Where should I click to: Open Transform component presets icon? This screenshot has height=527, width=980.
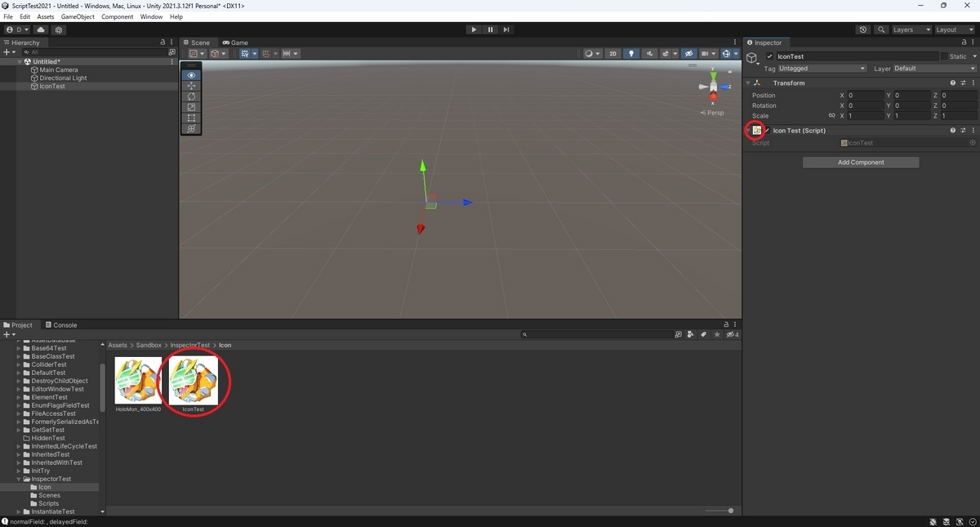tap(963, 83)
